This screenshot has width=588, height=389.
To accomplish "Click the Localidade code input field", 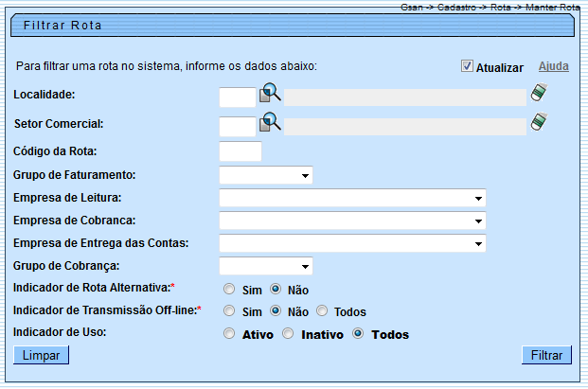I will click(x=237, y=97).
